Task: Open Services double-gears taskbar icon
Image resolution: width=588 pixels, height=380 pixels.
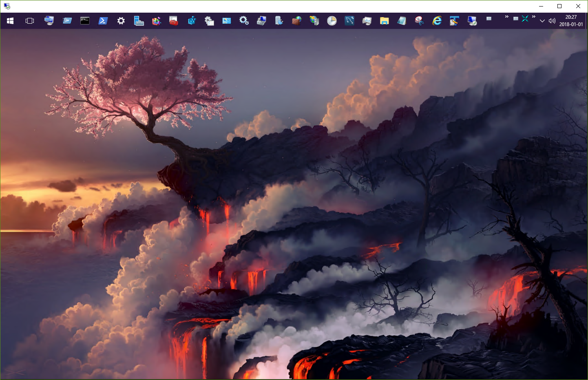Action: point(244,21)
